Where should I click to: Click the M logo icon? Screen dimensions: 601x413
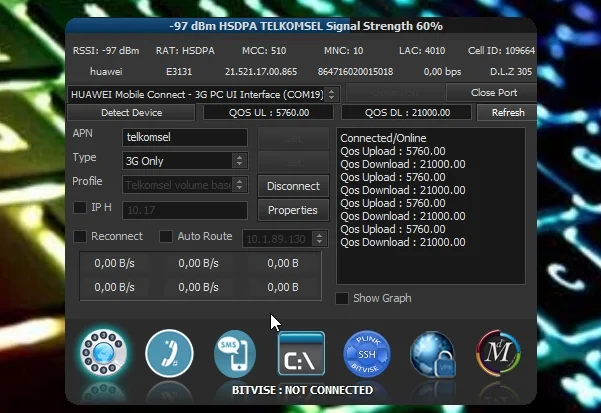coord(498,353)
